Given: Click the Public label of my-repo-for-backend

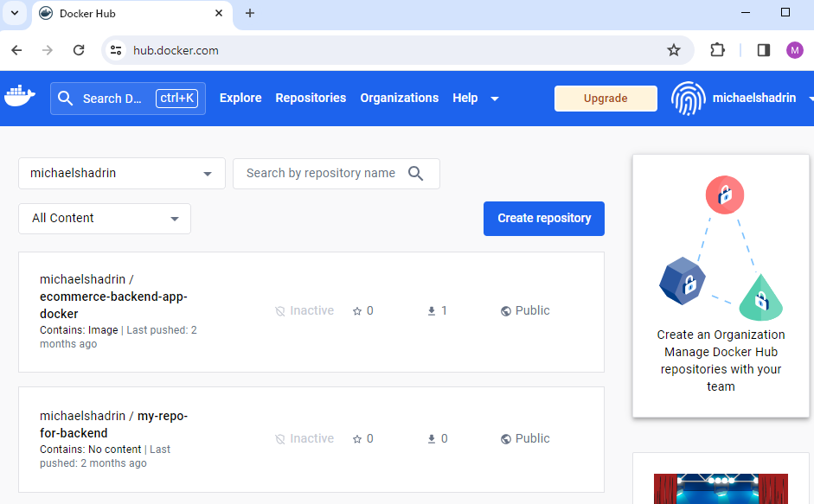Looking at the screenshot, I should 533,438.
